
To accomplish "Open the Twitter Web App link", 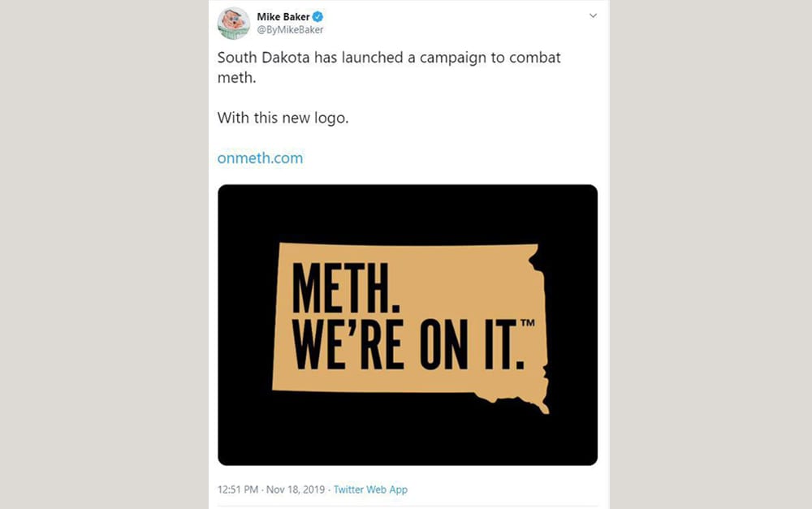I will click(x=370, y=490).
